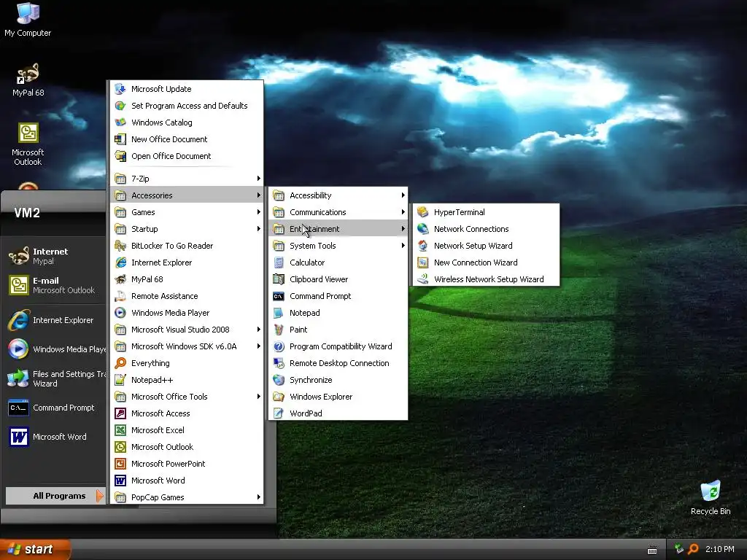The width and height of the screenshot is (747, 560).
Task: Expand the Entertainment submenu
Action: pyautogui.click(x=338, y=228)
